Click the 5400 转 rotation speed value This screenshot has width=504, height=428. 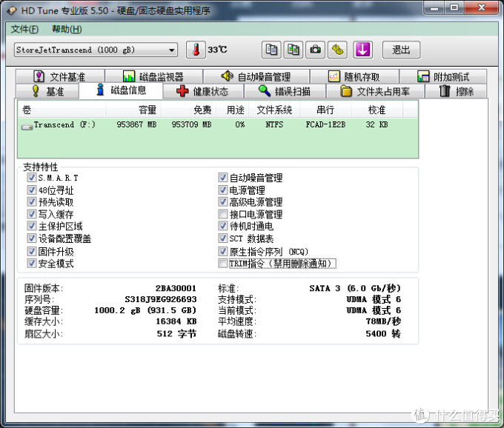pyautogui.click(x=383, y=334)
